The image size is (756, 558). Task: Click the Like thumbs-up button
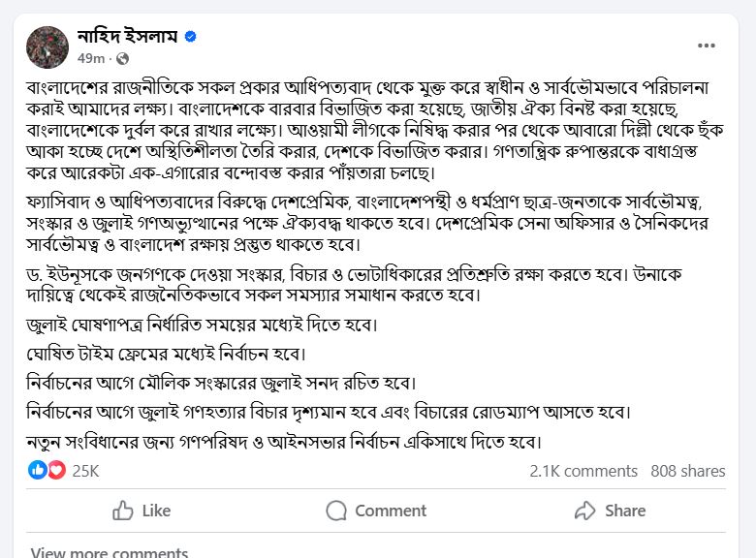(142, 511)
